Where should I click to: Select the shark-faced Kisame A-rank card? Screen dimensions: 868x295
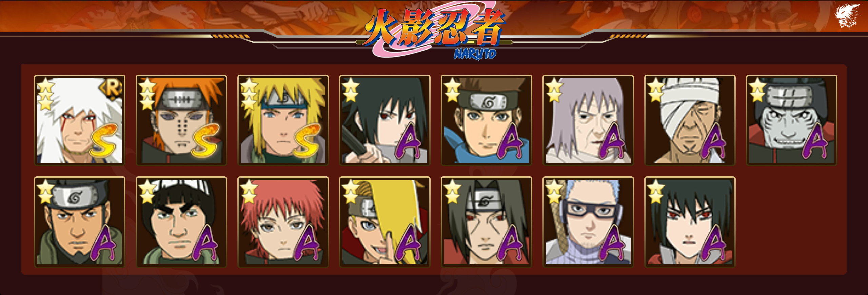792,120
